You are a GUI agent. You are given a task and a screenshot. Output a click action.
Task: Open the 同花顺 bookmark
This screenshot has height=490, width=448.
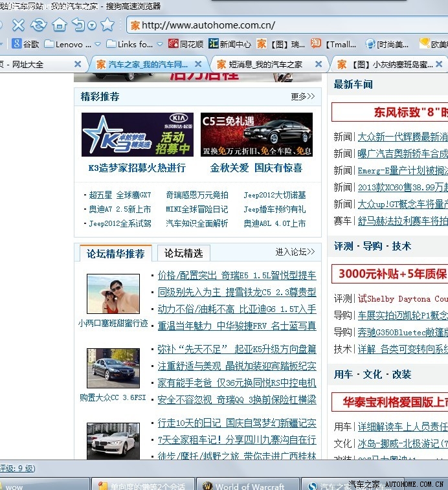click(x=186, y=44)
